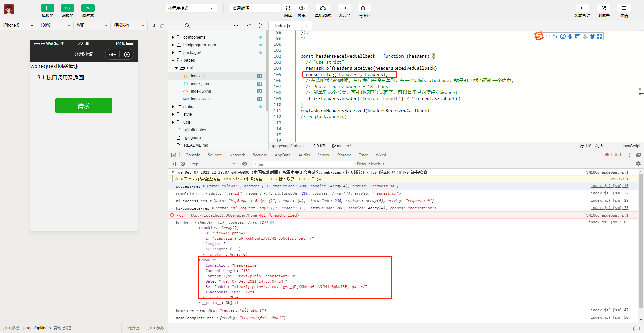Open the details menu icon
The width and height of the screenshot is (644, 333).
[x=624, y=8]
